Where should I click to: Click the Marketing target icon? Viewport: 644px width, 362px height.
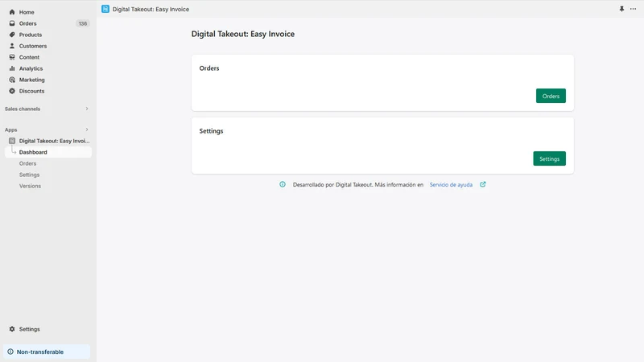tap(12, 80)
